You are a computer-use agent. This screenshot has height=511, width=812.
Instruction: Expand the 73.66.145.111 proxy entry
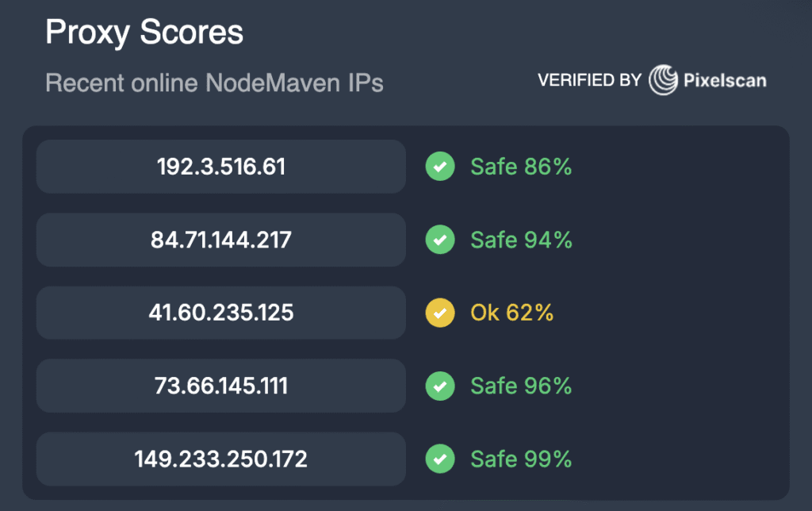tap(220, 386)
